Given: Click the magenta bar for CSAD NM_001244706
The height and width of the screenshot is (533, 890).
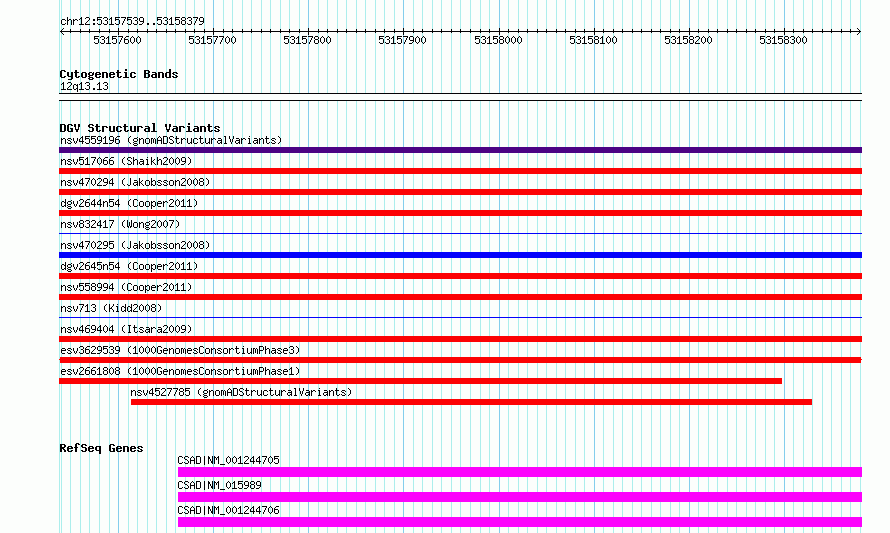Looking at the screenshot, I should point(520,522).
